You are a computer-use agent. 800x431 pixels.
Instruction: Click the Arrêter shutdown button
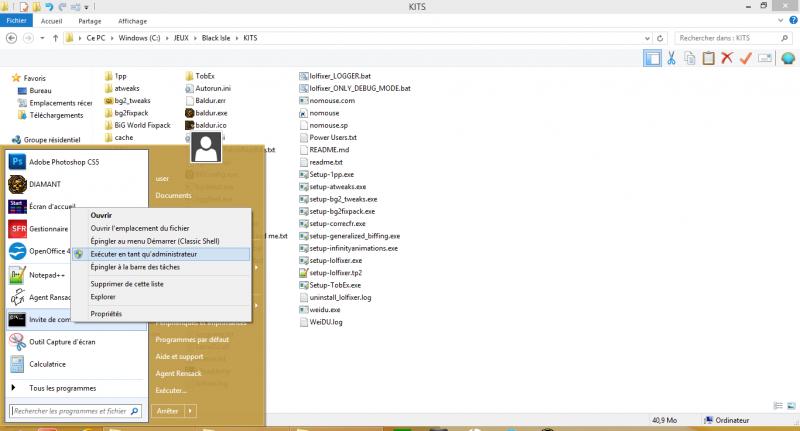[168, 411]
